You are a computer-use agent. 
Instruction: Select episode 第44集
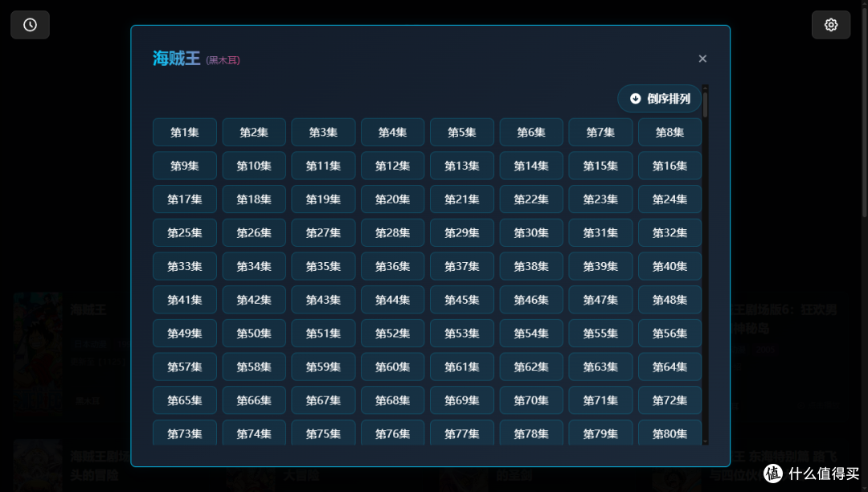(x=392, y=300)
